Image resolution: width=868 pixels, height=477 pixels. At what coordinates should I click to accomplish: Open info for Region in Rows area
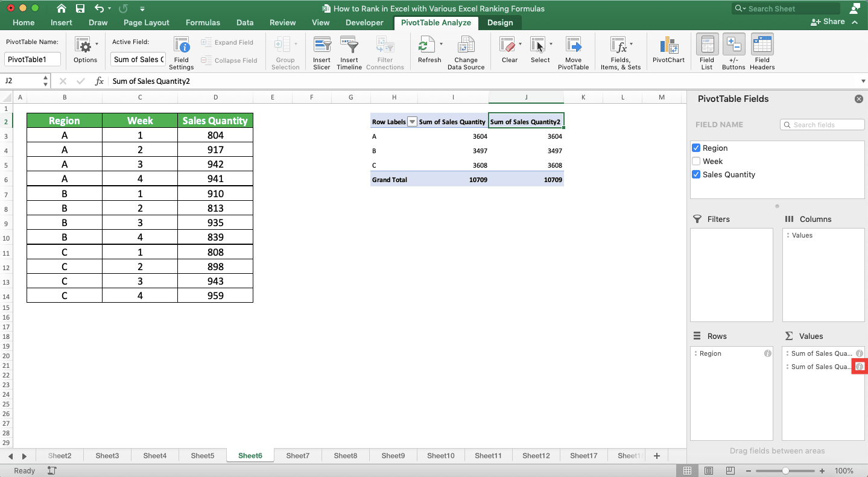coord(768,353)
